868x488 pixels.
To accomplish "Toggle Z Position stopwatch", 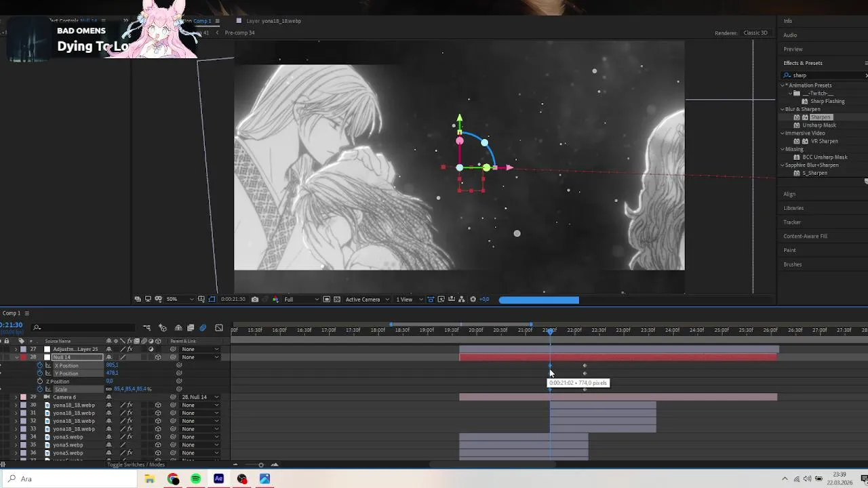I will [x=40, y=382].
